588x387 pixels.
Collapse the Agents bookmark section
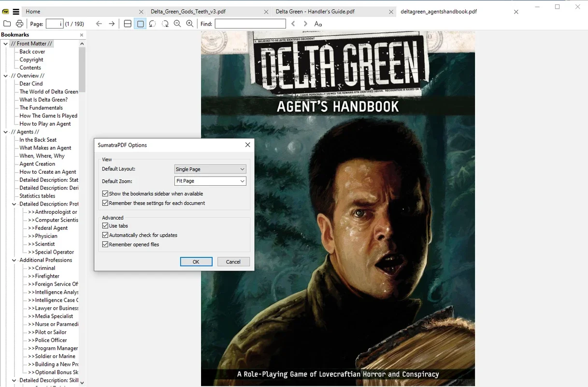6,132
